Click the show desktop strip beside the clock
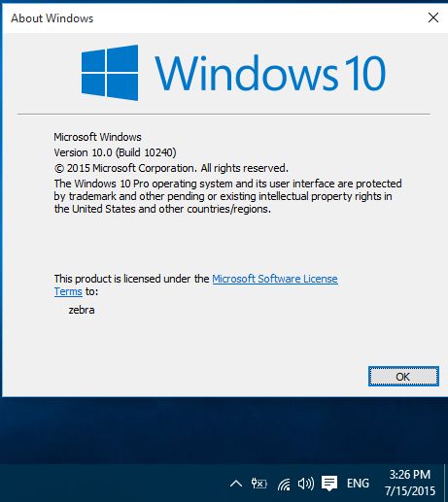The height and width of the screenshot is (502, 448). (x=446, y=483)
